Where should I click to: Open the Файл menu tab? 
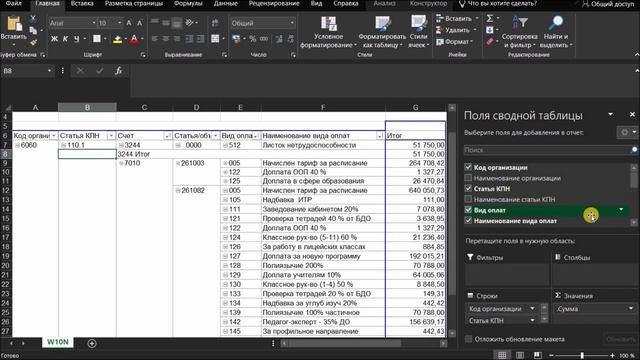(13, 4)
